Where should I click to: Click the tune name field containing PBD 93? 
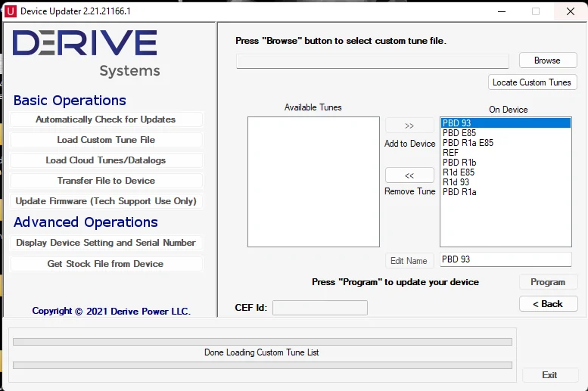506,259
